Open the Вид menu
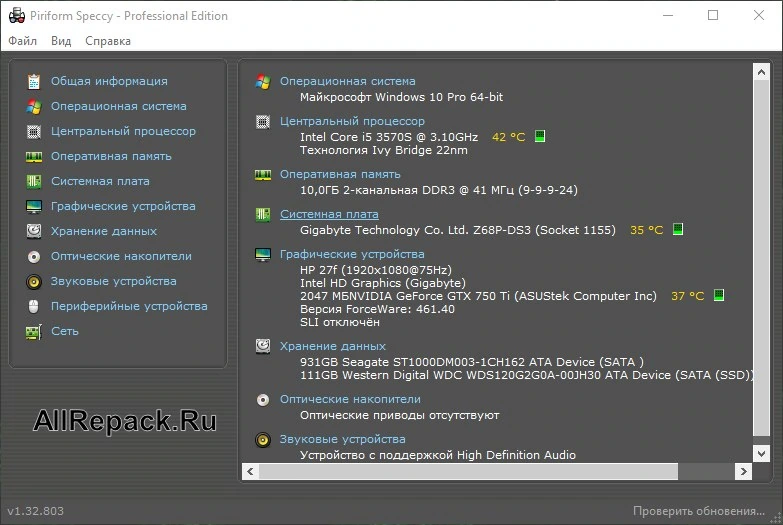The width and height of the screenshot is (783, 525). coord(61,41)
